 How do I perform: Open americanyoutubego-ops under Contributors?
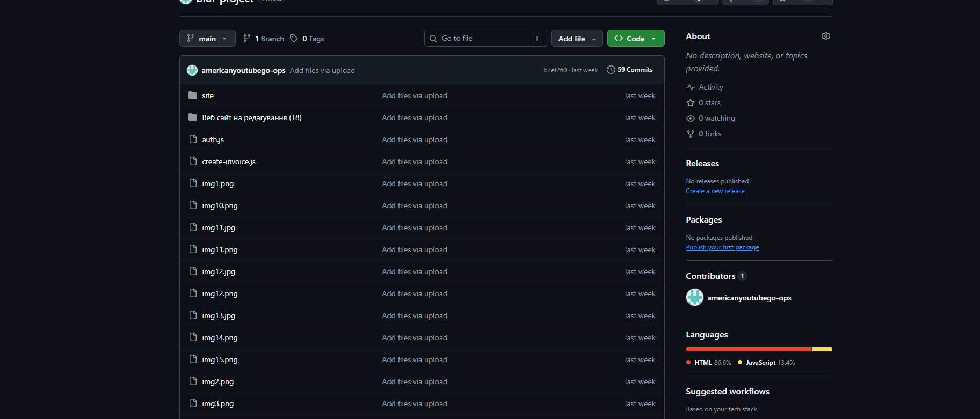(749, 298)
